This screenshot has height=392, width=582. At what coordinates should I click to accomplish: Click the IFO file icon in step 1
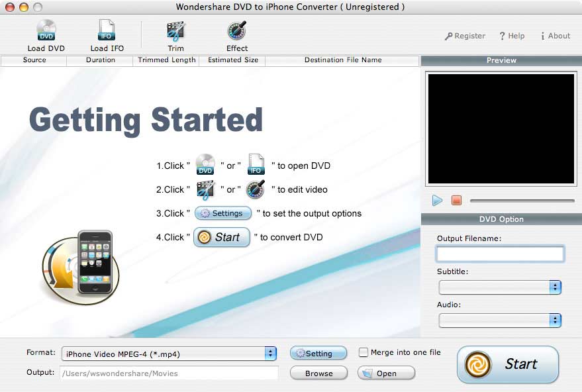click(256, 164)
